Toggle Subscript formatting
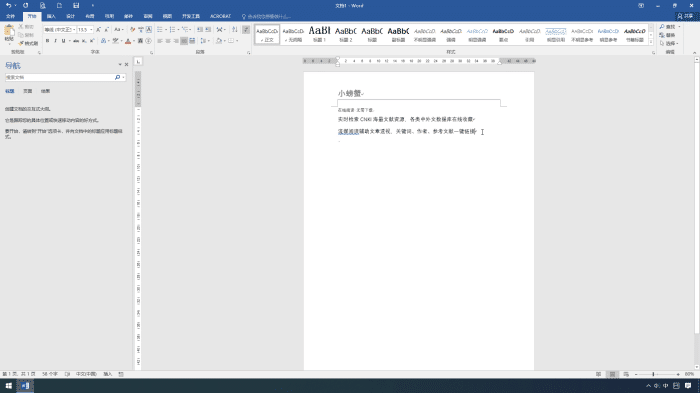The width and height of the screenshot is (700, 393). (84, 41)
